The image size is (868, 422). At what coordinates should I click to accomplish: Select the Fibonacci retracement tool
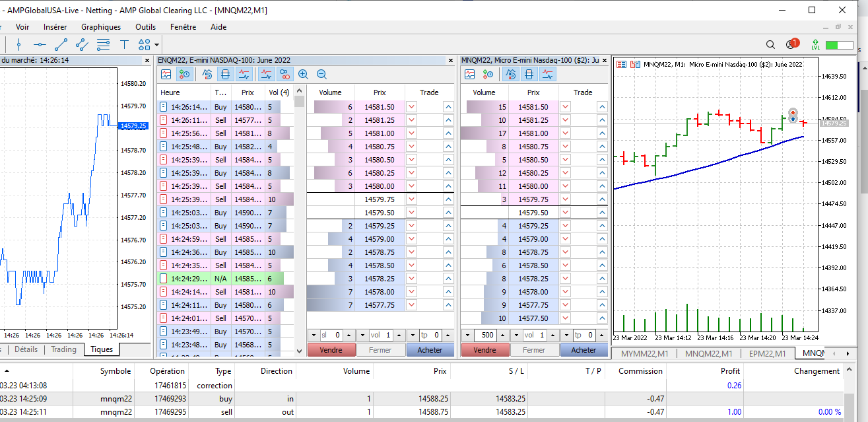103,45
